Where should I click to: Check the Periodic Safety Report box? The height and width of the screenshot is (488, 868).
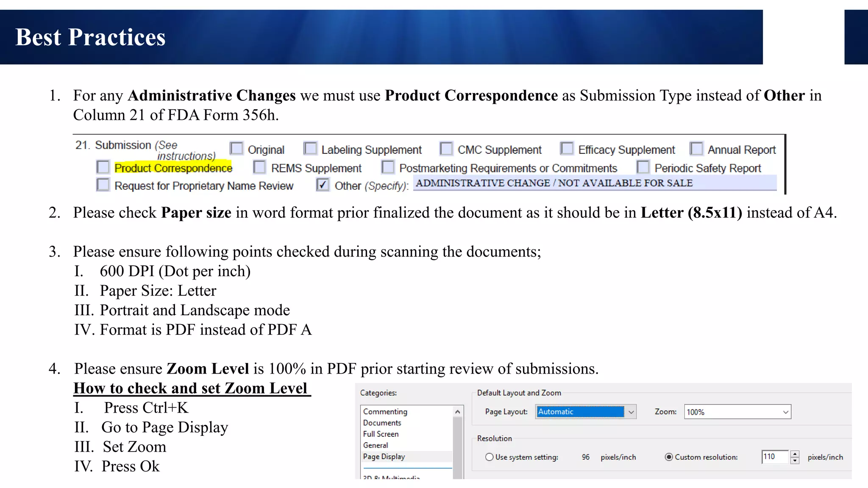pyautogui.click(x=643, y=167)
